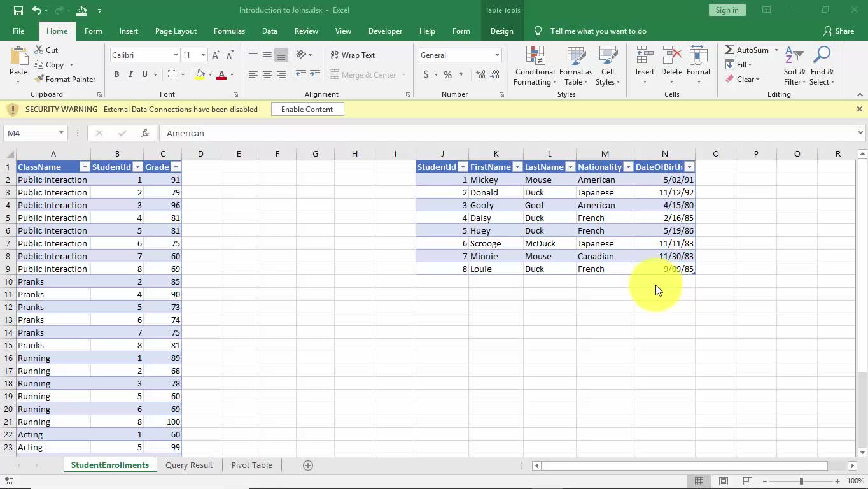Open the Nationality column filter dropdown

pos(628,167)
